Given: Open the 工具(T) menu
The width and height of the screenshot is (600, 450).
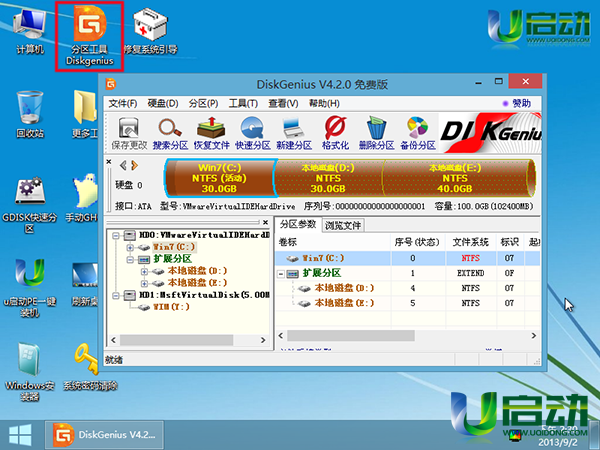Looking at the screenshot, I should (243, 103).
